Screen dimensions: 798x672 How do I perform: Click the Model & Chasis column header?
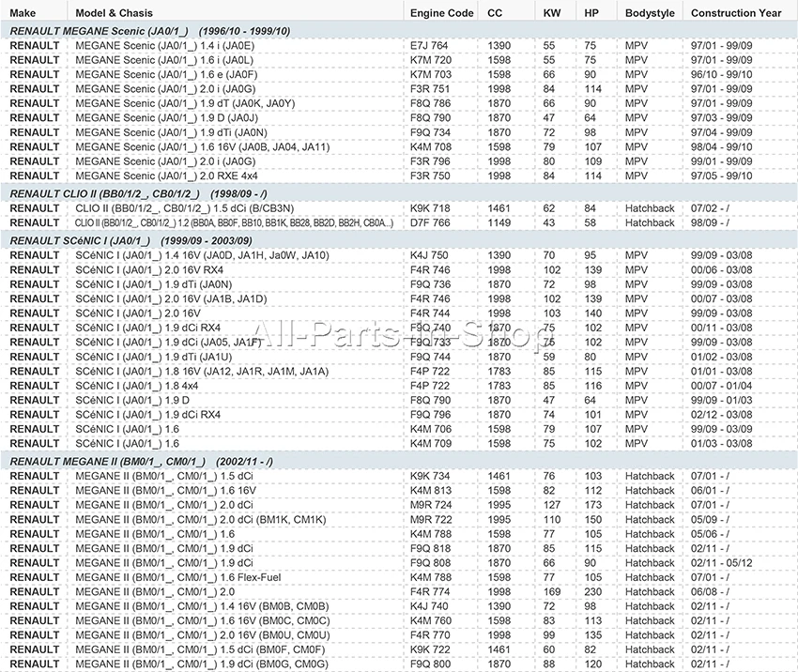coord(114,13)
